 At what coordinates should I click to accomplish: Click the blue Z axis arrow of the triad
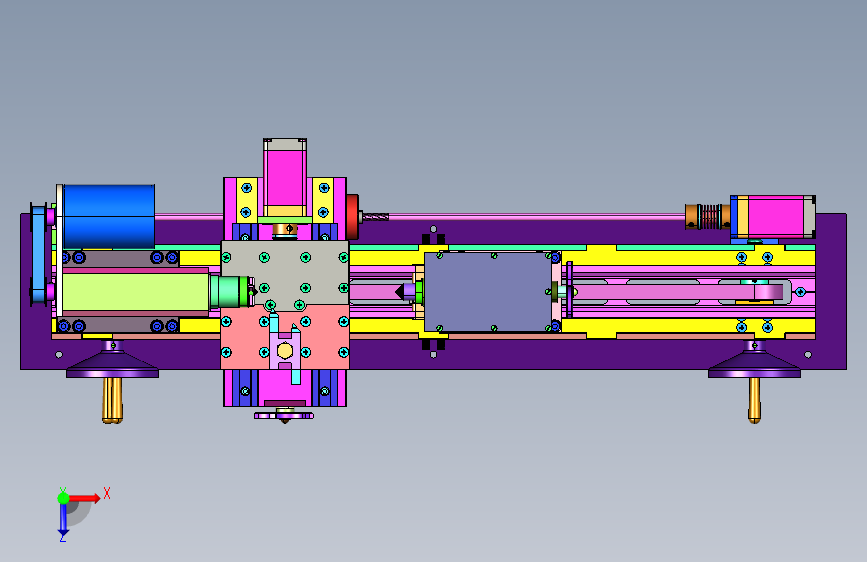(x=63, y=520)
